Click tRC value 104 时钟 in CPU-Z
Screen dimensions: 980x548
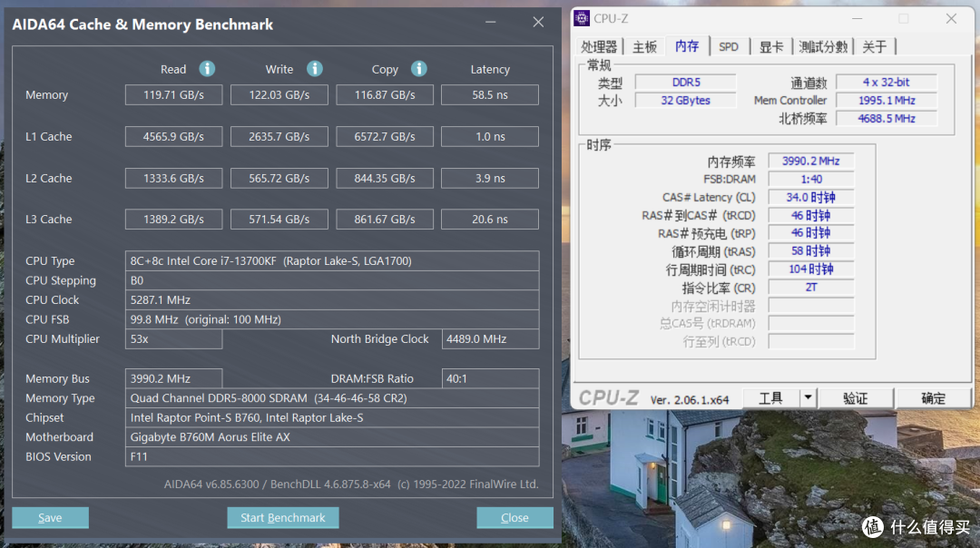810,269
